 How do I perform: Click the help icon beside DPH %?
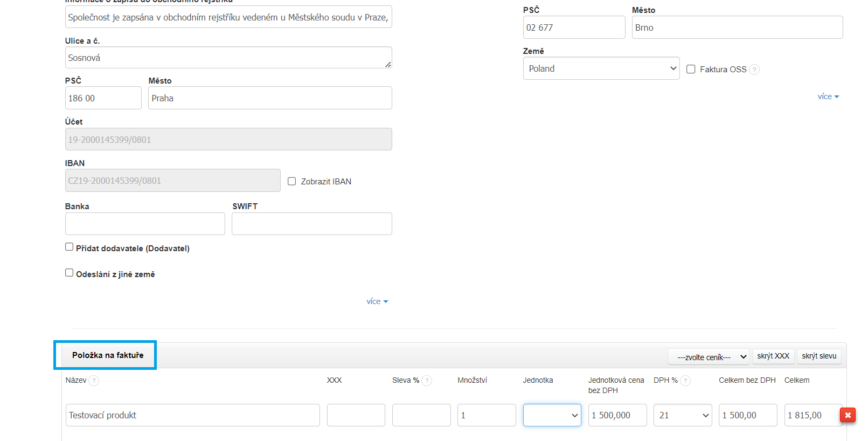685,381
